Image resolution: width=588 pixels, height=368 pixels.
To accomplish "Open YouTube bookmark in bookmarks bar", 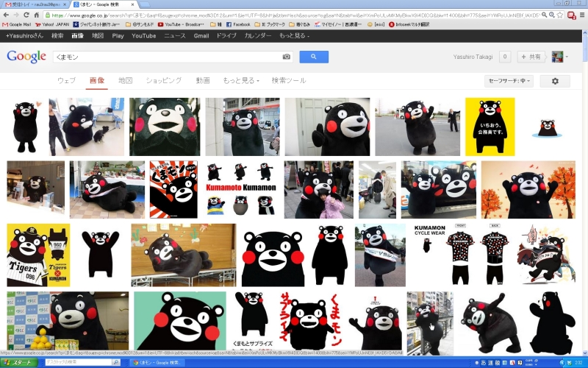I will click(180, 24).
